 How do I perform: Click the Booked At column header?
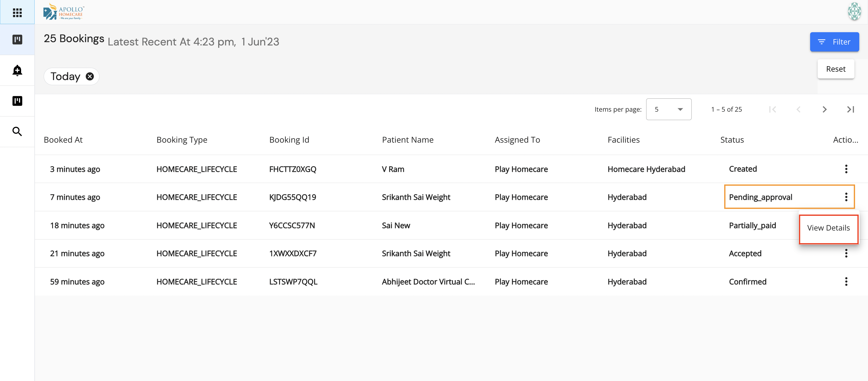63,140
